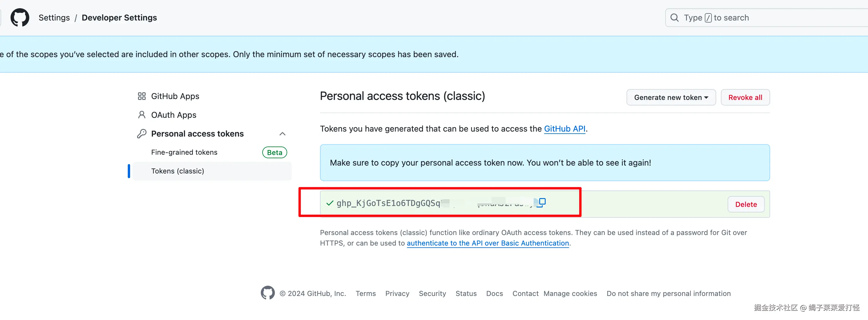This screenshot has height=320, width=868.
Task: Click the Beta badge next to Fine-grained tokens
Action: 274,153
